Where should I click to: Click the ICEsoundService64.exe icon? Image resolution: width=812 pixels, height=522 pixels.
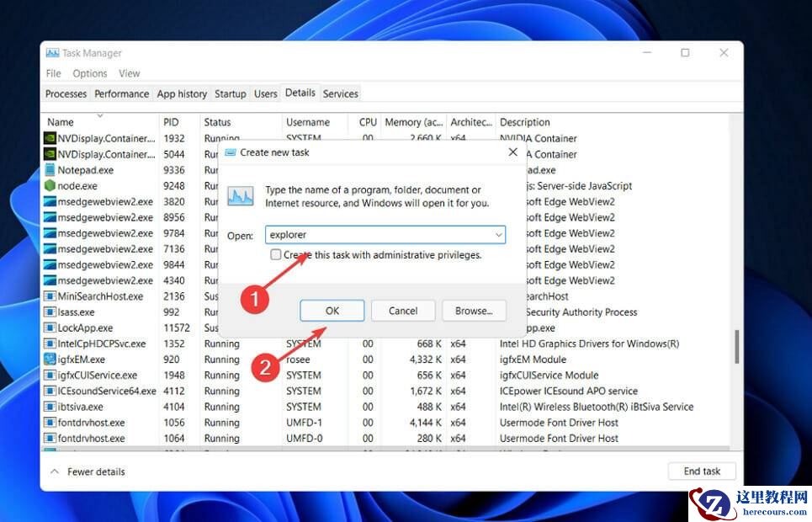50,391
